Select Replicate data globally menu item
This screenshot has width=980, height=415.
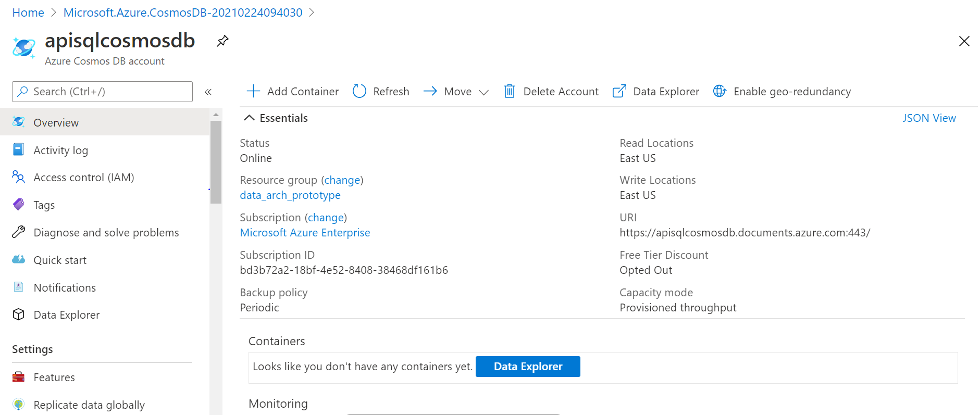pyautogui.click(x=89, y=405)
